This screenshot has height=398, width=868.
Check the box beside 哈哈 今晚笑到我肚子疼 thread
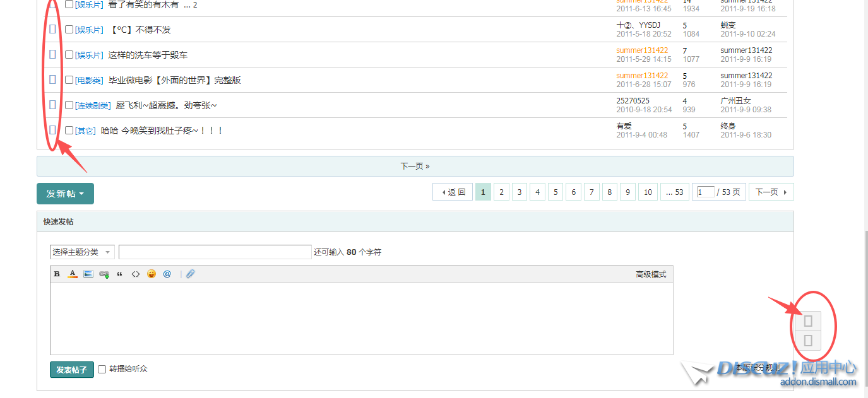(69, 131)
